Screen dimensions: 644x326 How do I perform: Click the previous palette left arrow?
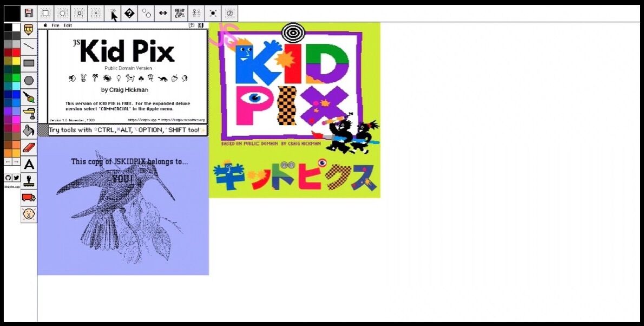click(8, 162)
